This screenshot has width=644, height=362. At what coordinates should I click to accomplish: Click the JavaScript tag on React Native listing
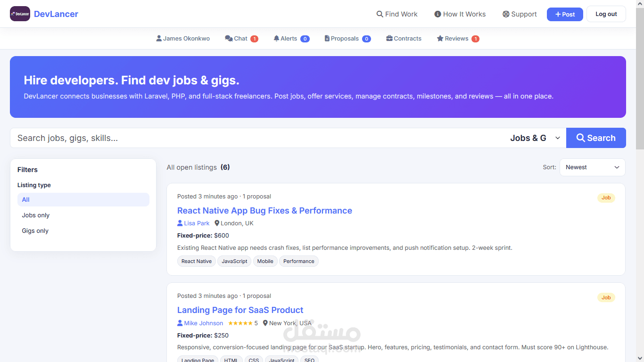coord(234,261)
